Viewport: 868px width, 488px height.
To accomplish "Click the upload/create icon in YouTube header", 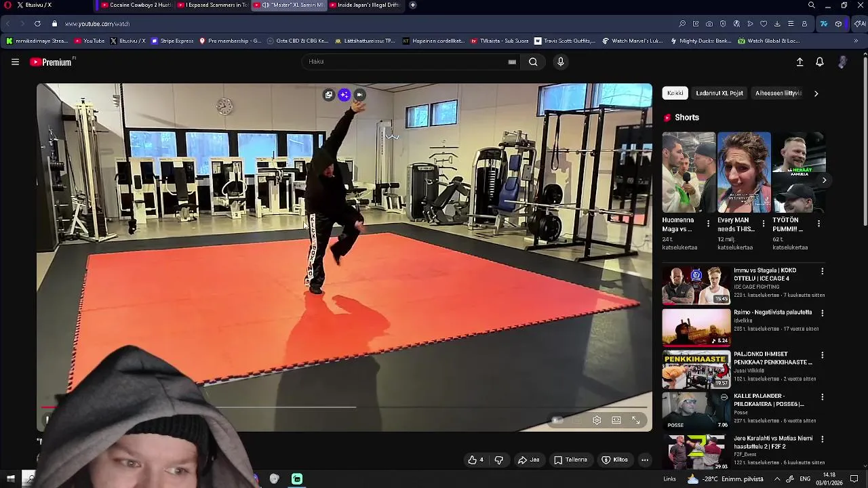I will (800, 62).
